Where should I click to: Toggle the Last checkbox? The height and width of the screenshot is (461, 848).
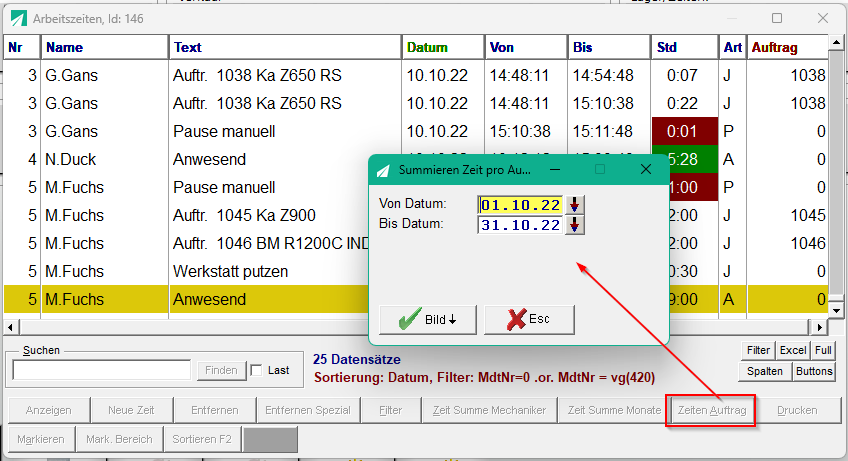coord(256,371)
